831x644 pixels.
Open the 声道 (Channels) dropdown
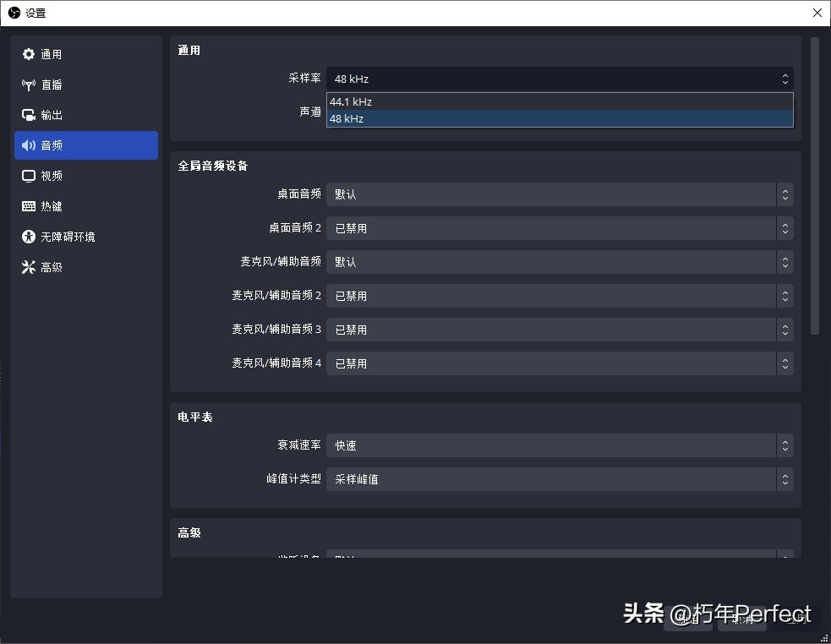click(x=558, y=111)
